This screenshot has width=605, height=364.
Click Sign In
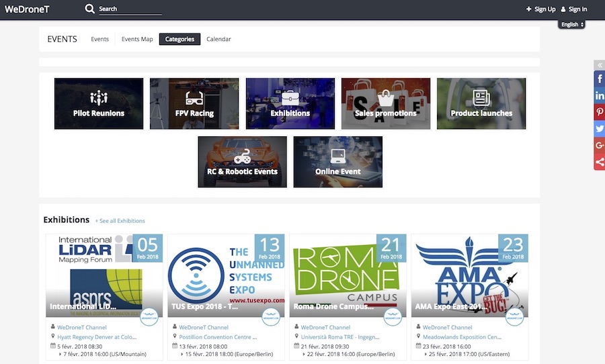[x=574, y=9]
